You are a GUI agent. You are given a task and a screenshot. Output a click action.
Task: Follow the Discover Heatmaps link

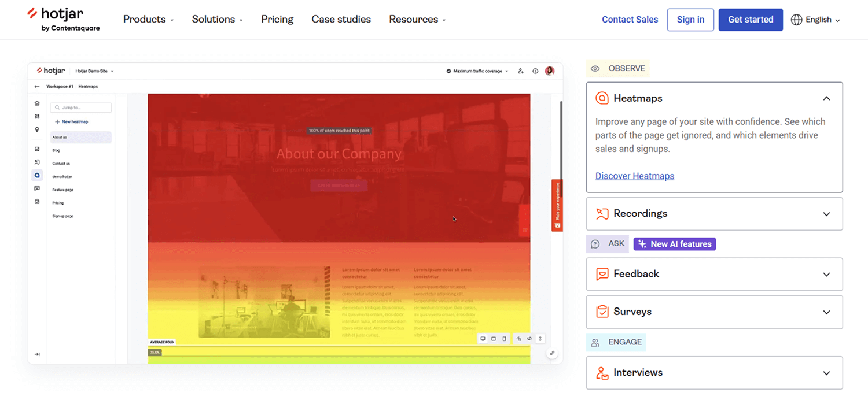pos(635,176)
